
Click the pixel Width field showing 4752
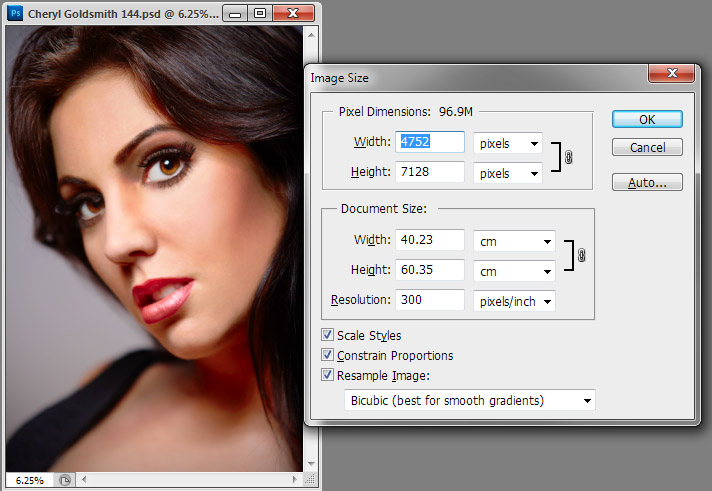click(x=430, y=142)
